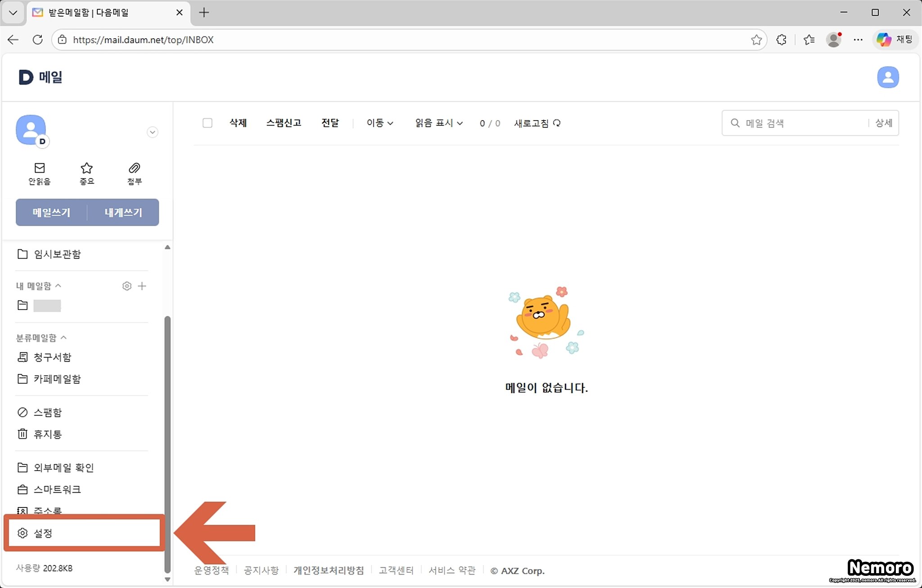Open the 고객센터 footer link

396,570
